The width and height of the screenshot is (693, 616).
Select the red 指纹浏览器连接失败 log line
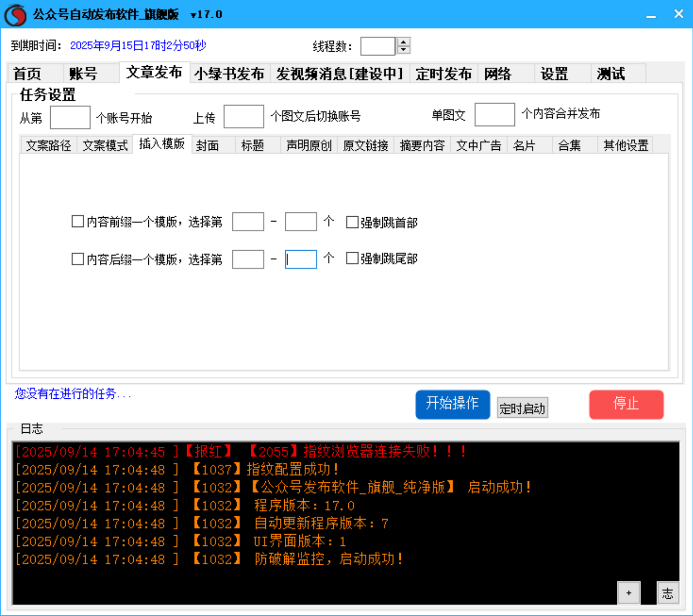pyautogui.click(x=241, y=452)
